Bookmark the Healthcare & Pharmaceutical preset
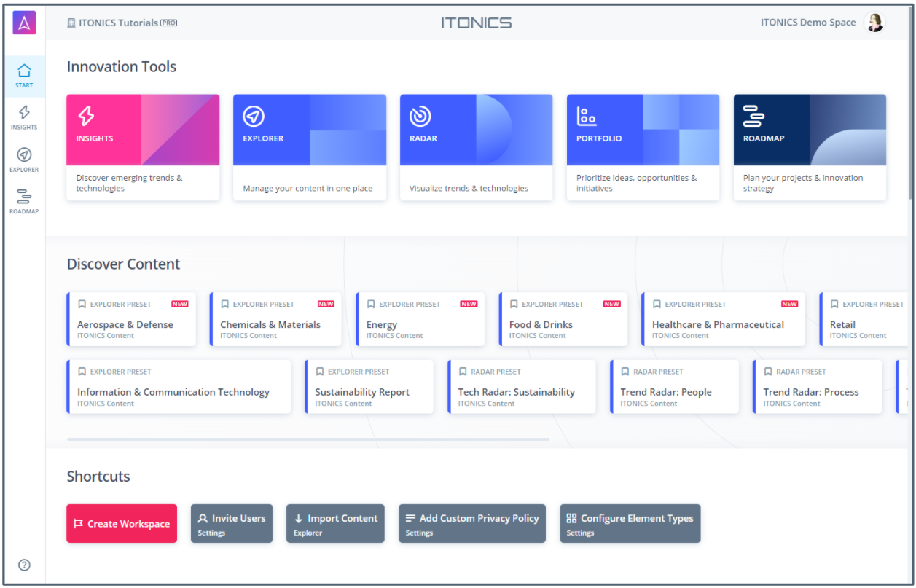 point(657,305)
